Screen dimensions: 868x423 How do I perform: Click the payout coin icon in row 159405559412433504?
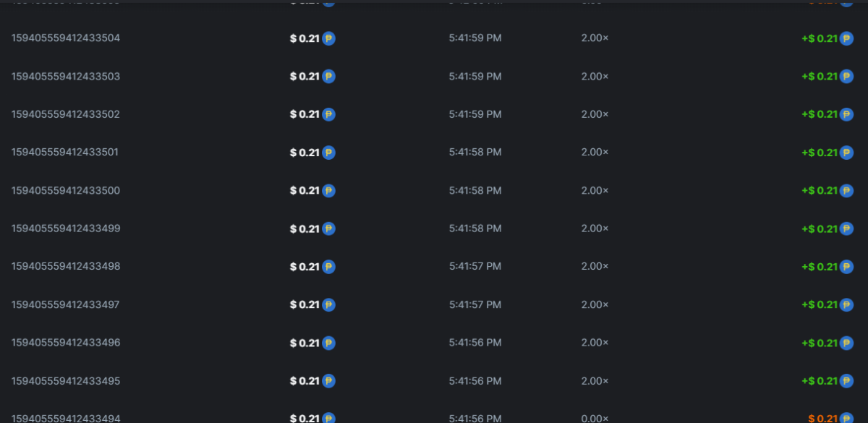point(846,38)
